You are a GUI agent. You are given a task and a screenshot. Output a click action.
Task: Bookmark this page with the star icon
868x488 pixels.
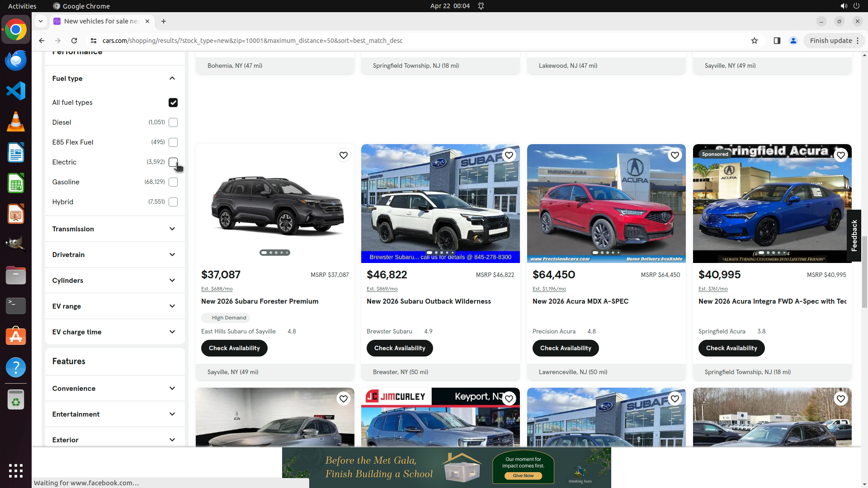tap(754, 41)
